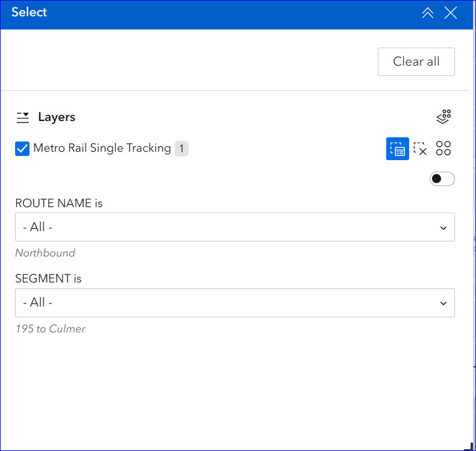Click the selection count badge 1
The image size is (476, 451).
coord(181,149)
